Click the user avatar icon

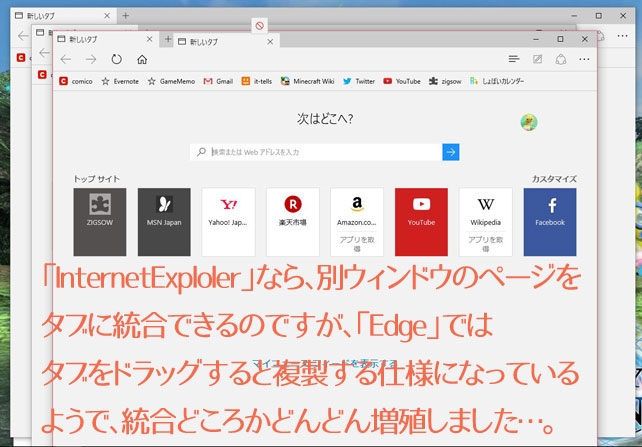(x=529, y=122)
